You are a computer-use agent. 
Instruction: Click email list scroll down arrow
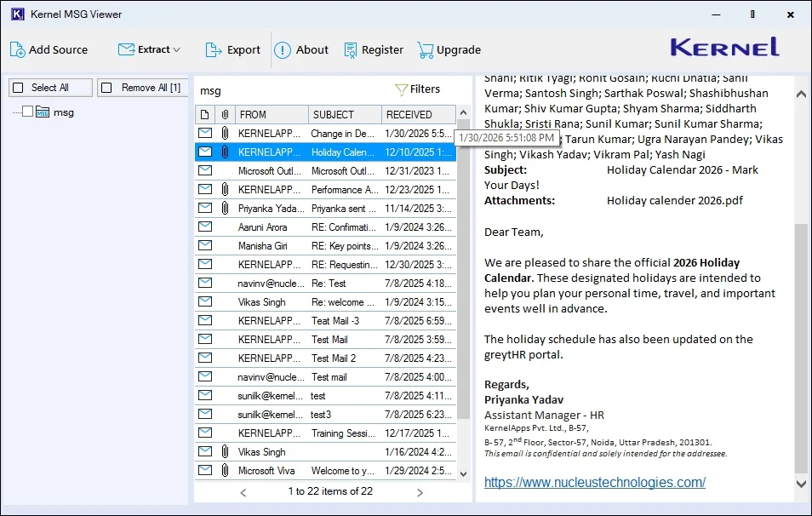pos(464,473)
